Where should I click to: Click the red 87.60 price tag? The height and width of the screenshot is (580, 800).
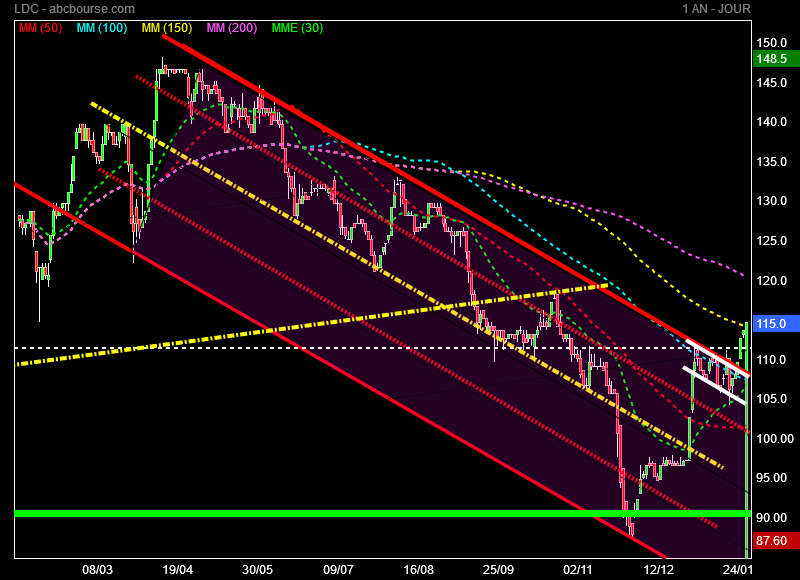point(776,541)
